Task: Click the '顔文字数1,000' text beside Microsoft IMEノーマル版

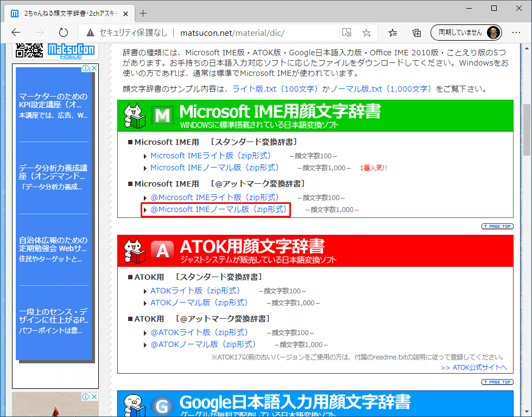Action: [324, 168]
